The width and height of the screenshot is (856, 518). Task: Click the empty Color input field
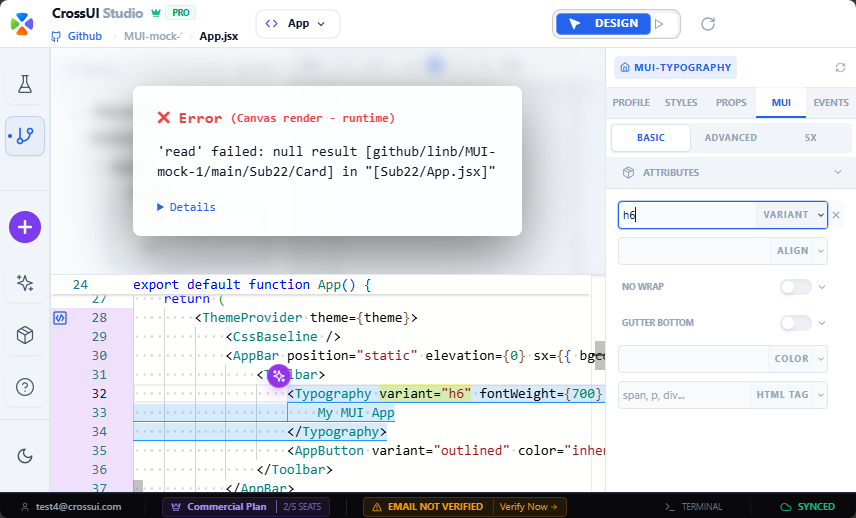[693, 359]
